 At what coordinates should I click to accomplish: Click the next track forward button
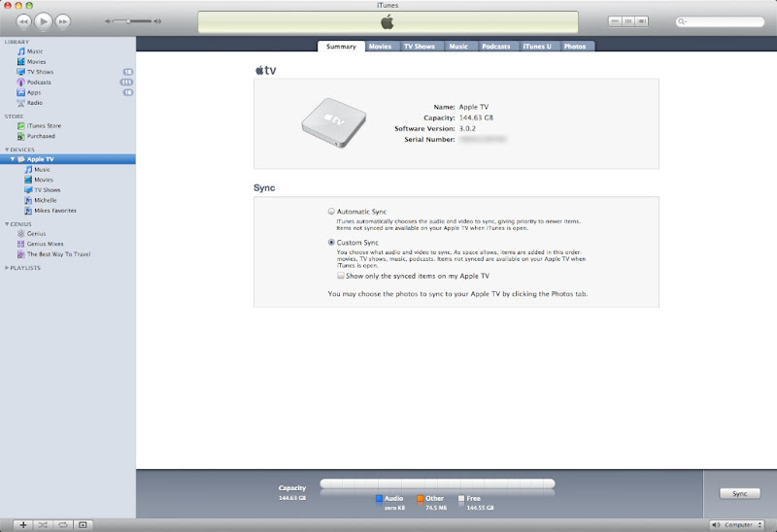pos(63,21)
